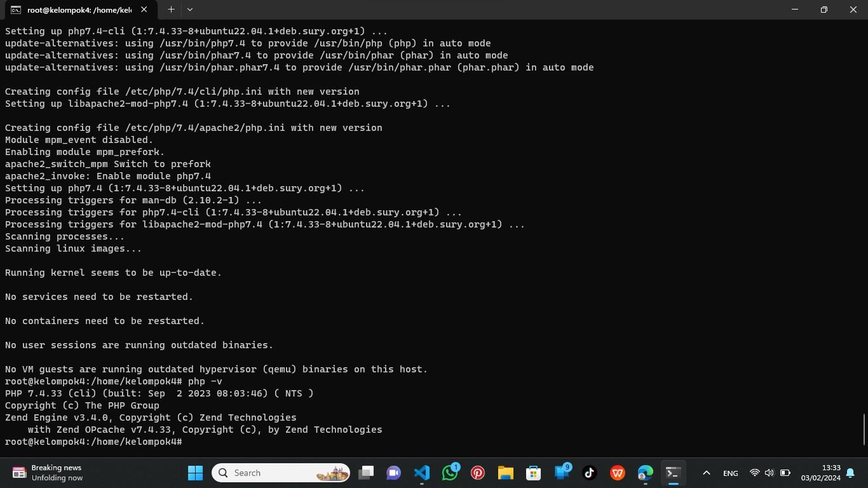The image size is (868, 488).
Task: Click 'apache2_invoke: Enable module php7.4' line
Action: click(x=108, y=176)
